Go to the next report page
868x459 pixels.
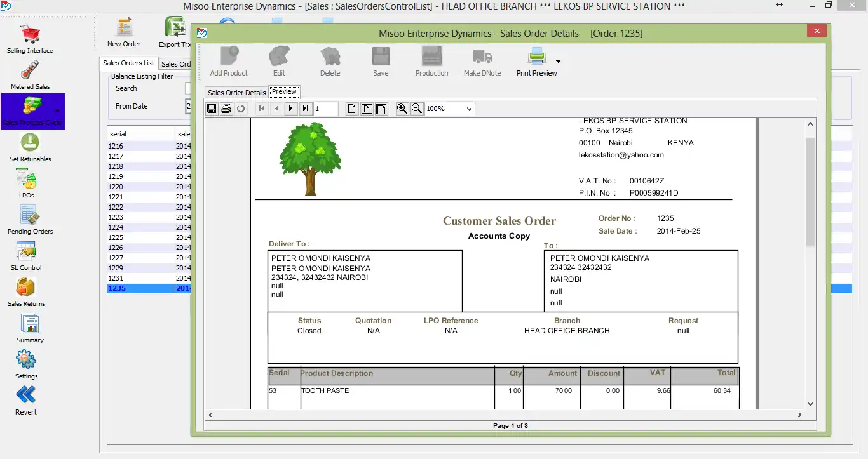(x=291, y=109)
